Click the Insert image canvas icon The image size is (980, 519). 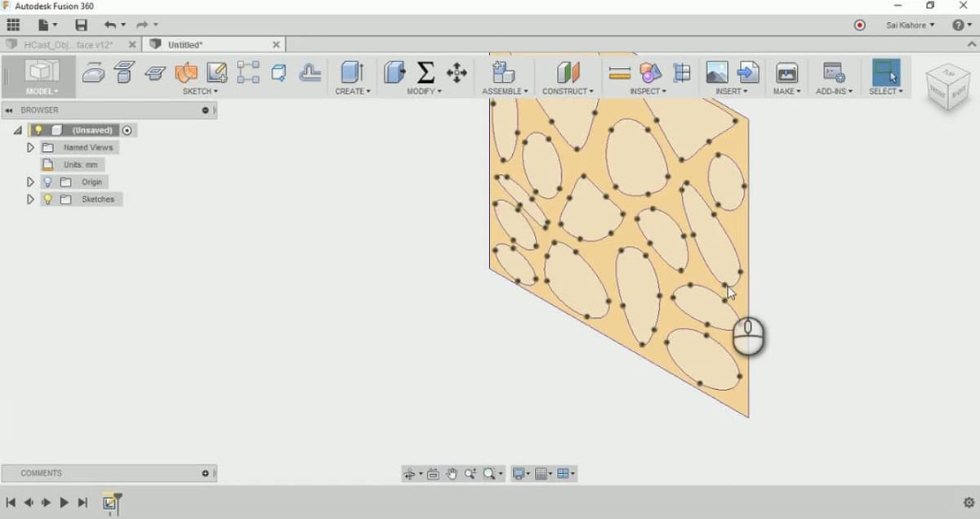[x=717, y=73]
